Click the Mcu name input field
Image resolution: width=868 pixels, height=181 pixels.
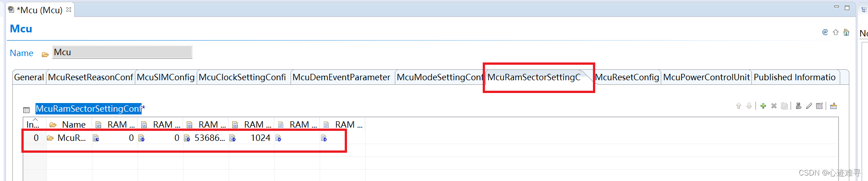click(122, 52)
